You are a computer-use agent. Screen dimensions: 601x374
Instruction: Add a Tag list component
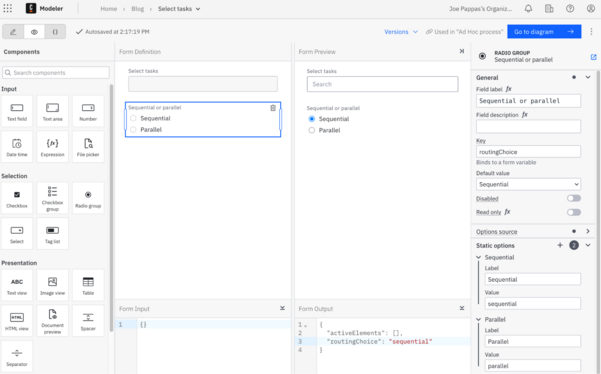(53, 234)
